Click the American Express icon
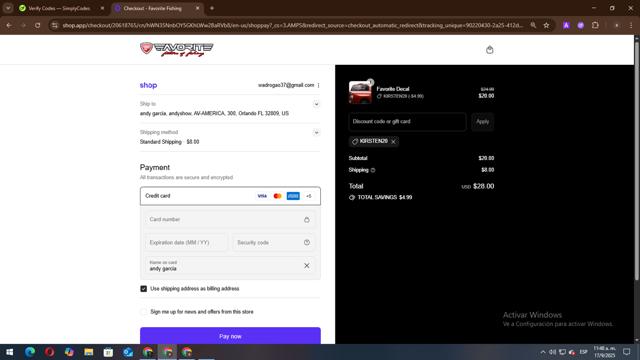 click(293, 196)
